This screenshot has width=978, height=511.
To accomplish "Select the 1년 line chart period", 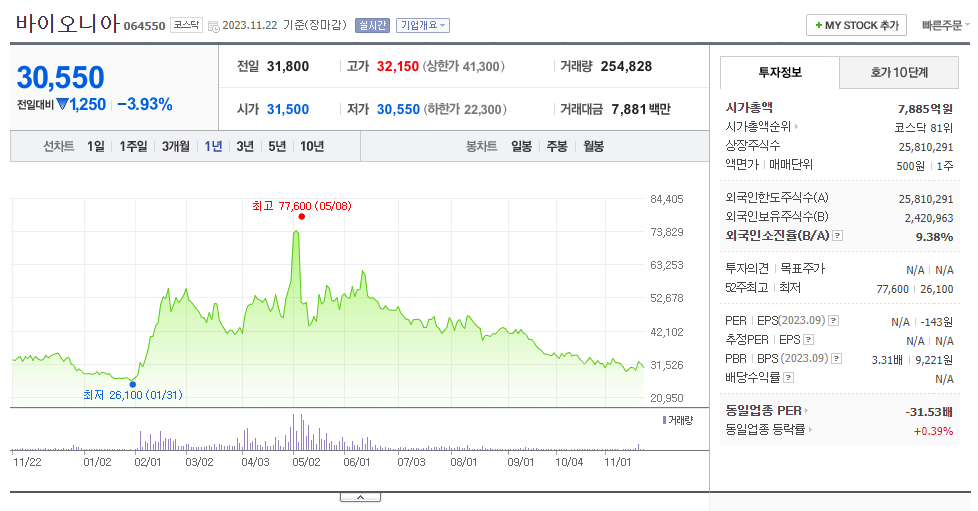I will point(213,147).
